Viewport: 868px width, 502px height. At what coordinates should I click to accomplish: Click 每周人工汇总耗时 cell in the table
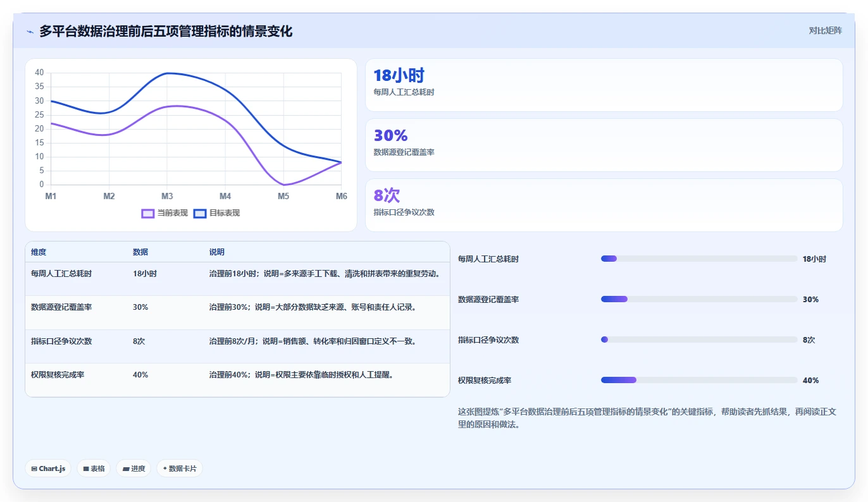[61, 274]
